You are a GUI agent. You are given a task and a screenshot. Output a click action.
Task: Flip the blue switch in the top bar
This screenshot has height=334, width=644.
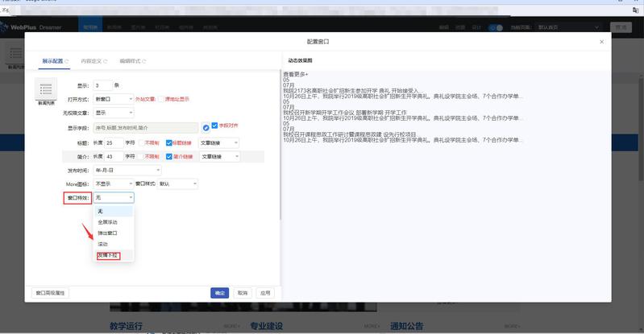pyautogui.click(x=496, y=27)
